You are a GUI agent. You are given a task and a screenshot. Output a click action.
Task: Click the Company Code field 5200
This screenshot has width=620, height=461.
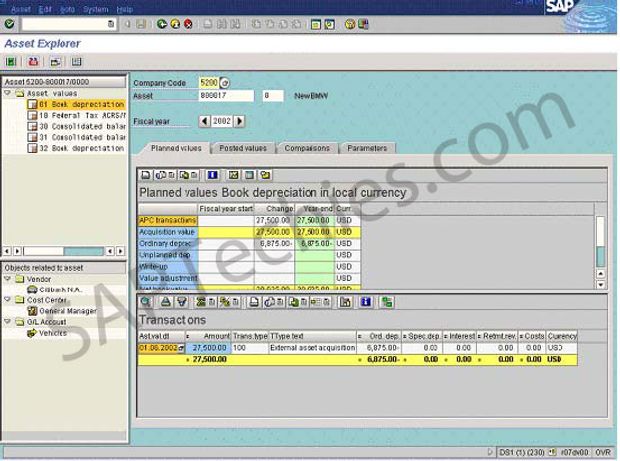coord(208,83)
